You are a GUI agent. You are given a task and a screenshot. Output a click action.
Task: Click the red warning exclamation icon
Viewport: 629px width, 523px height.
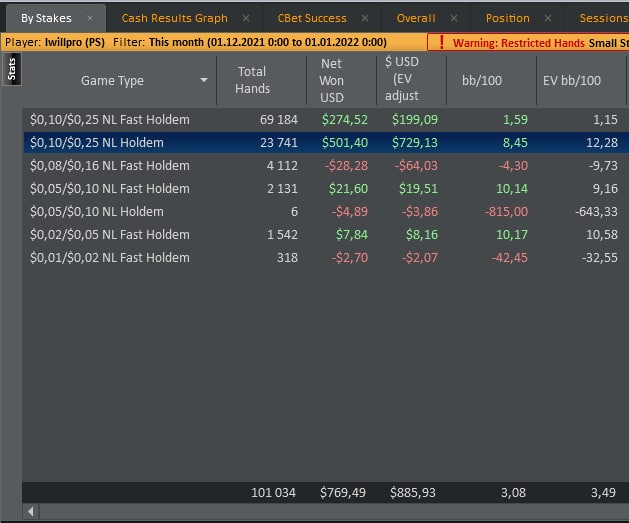tap(441, 43)
